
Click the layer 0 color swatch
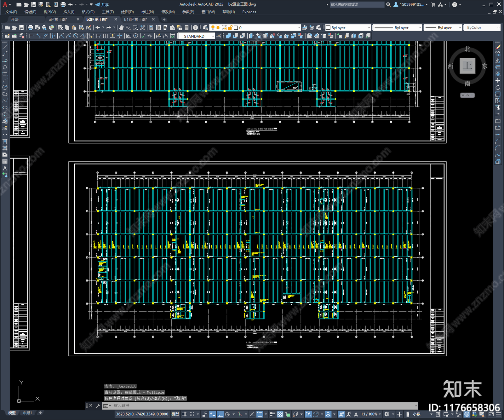pyautogui.click(x=236, y=28)
